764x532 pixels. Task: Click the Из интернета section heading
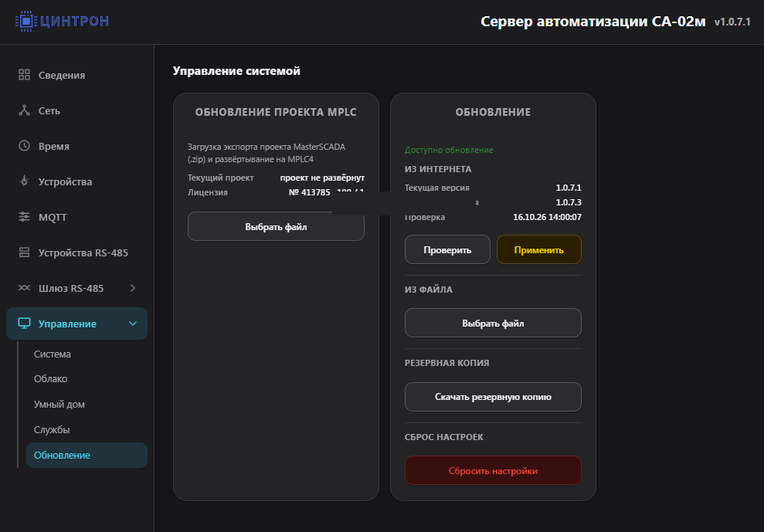click(438, 169)
